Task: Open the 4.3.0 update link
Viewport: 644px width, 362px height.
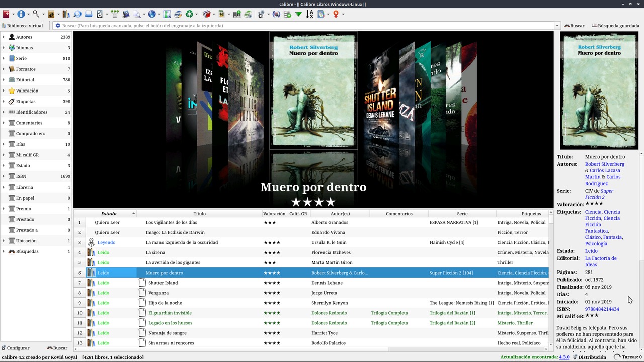Action: coord(564,357)
